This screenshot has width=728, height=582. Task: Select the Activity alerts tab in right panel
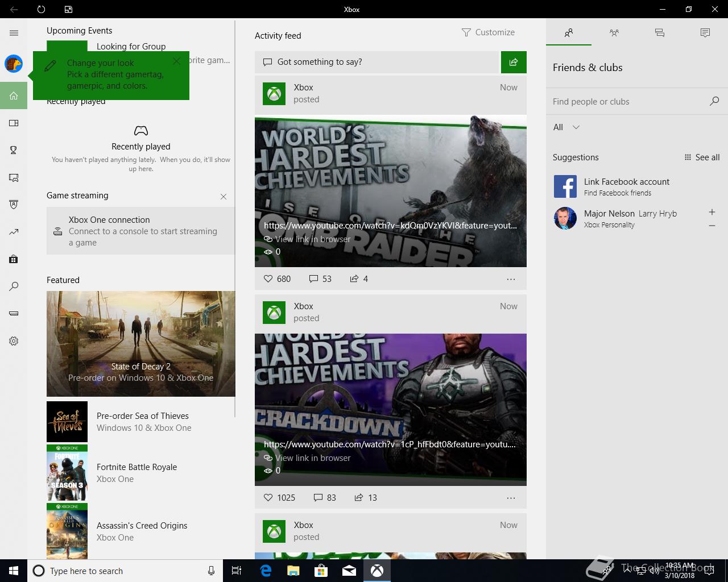(705, 33)
